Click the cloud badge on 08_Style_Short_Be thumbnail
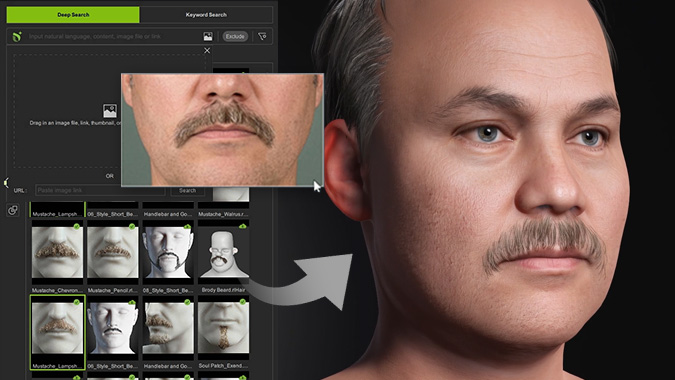The image size is (675, 380). pyautogui.click(x=187, y=226)
